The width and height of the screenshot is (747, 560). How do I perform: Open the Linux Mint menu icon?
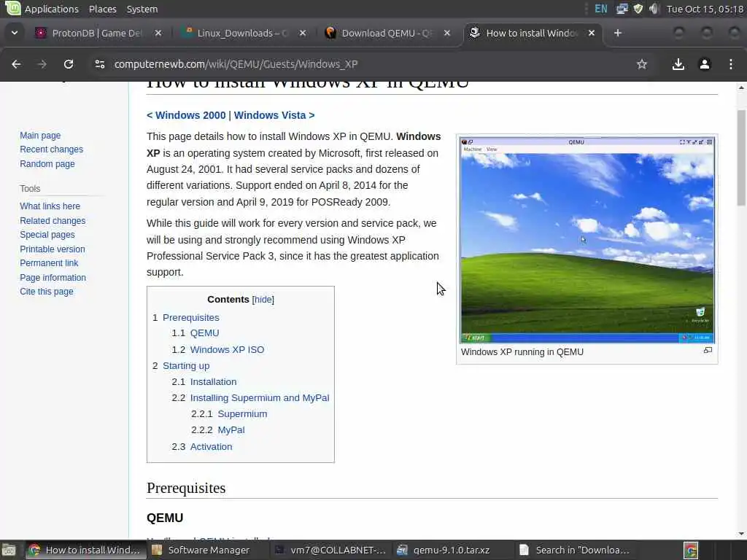(13, 8)
